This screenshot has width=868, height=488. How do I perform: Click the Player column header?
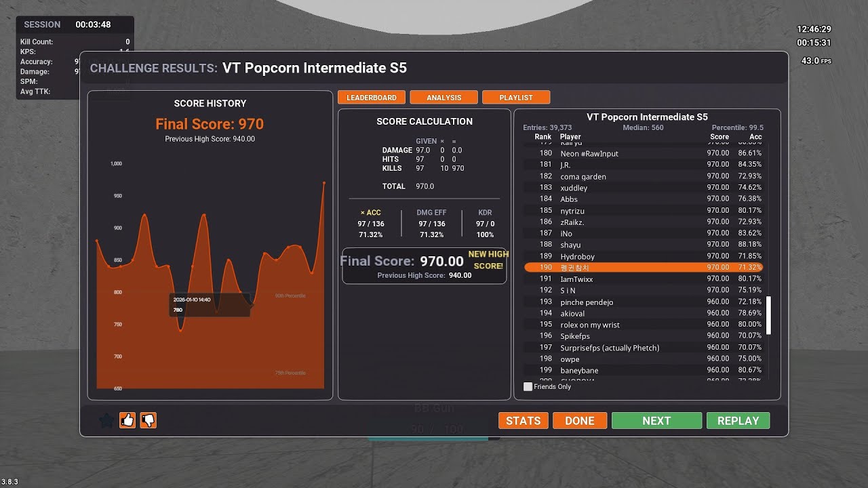(570, 137)
